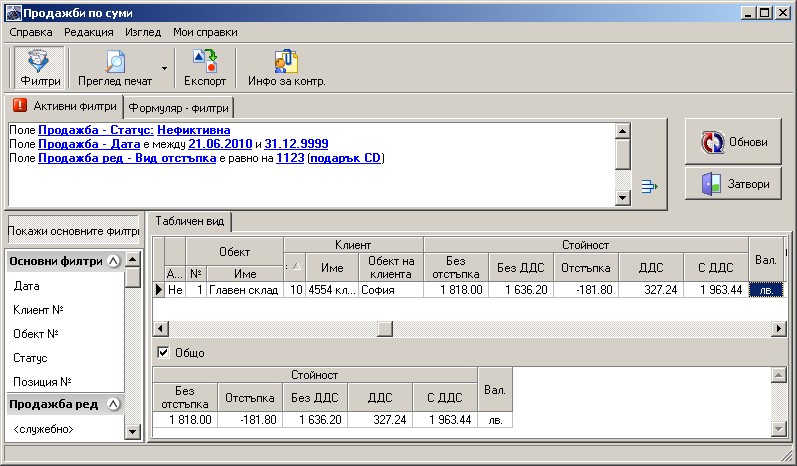Screen dimensions: 797x466
Task: Click active filters scroll down arrow
Action: coord(623,198)
